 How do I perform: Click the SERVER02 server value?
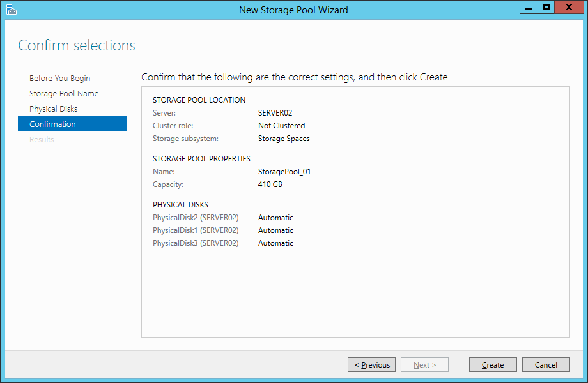pyautogui.click(x=275, y=113)
